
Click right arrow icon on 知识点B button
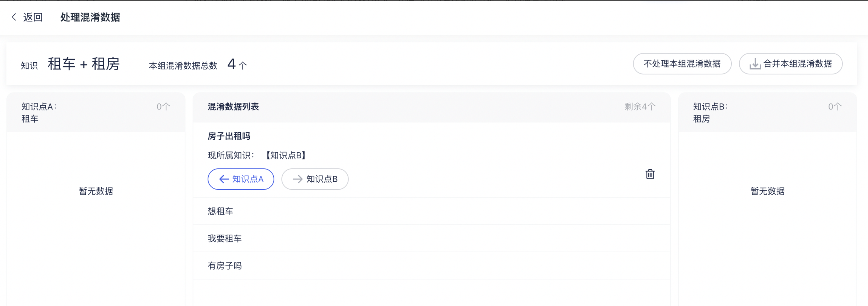click(297, 179)
